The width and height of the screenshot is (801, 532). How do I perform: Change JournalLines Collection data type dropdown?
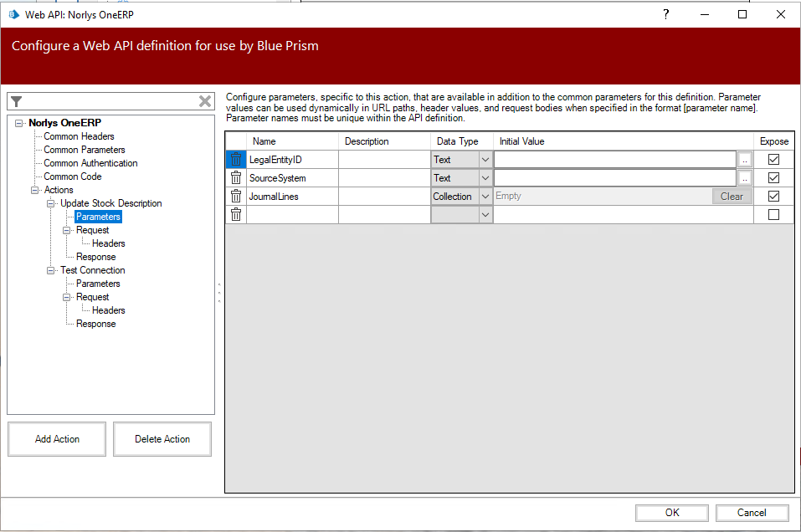(x=485, y=197)
